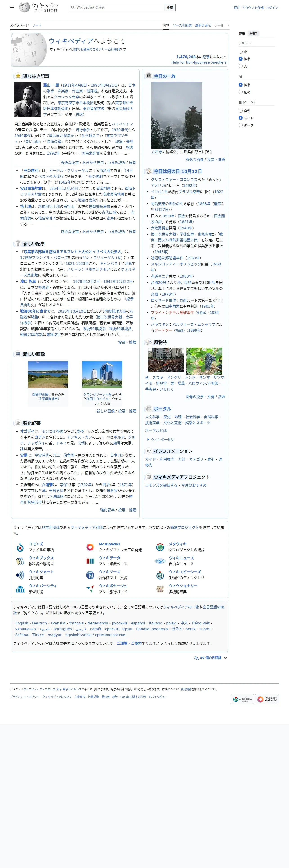Screen dimensions: 289x868
Task: Click the Wikinews icon
Action: tap(160, 561)
